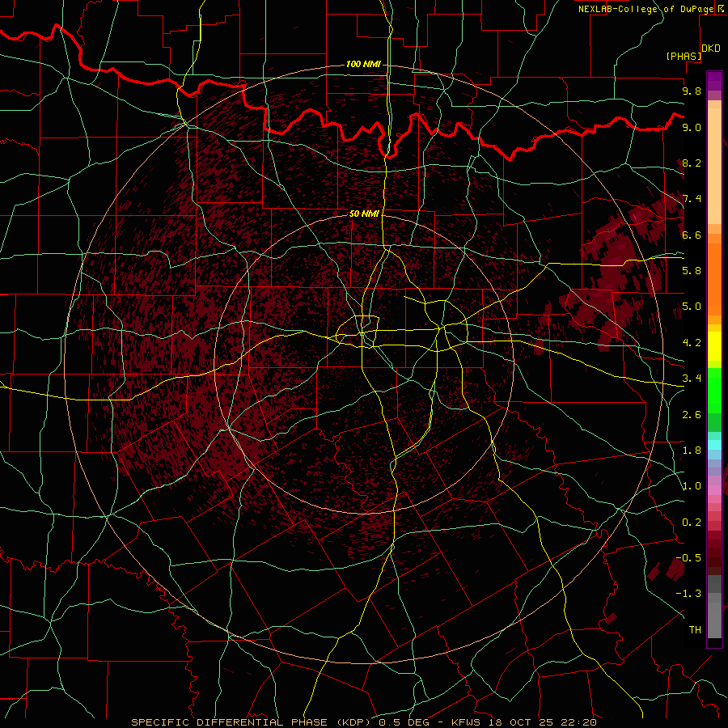Pick the pink segment of the color bar

[714, 490]
